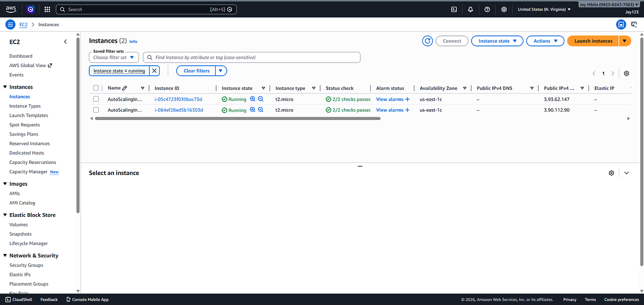
Task: Go to next page arrow
Action: click(613, 73)
